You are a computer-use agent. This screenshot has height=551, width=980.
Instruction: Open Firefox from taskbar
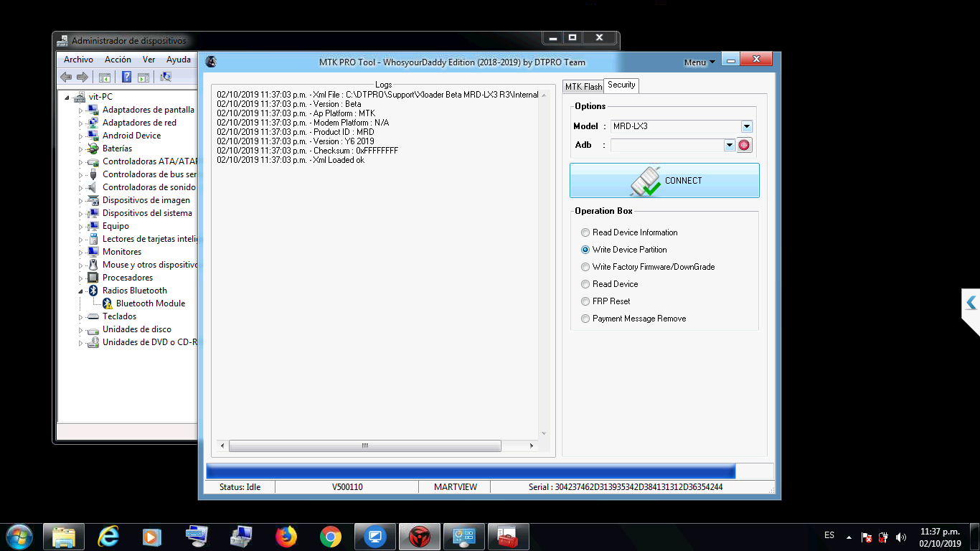[286, 536]
